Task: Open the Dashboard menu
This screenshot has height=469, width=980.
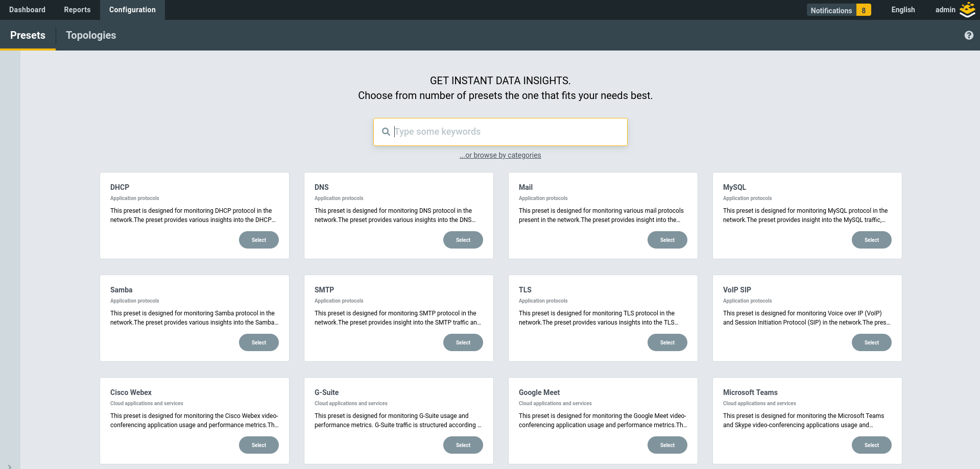Action: (x=27, y=10)
